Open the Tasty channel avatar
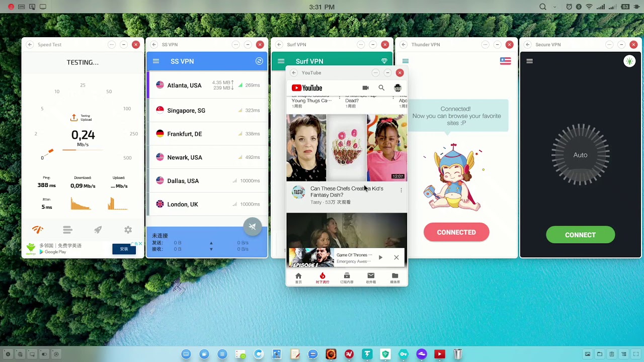Image resolution: width=644 pixels, height=362 pixels. pos(298,192)
